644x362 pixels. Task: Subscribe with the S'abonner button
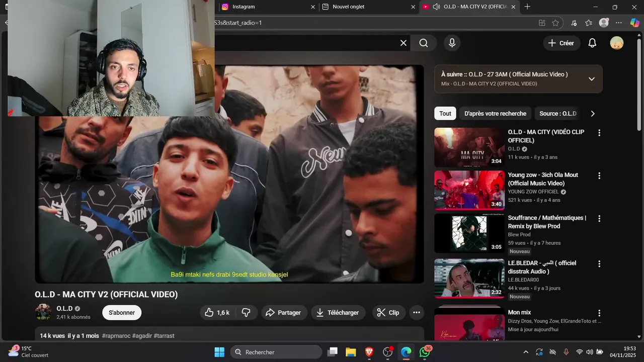[122, 313]
